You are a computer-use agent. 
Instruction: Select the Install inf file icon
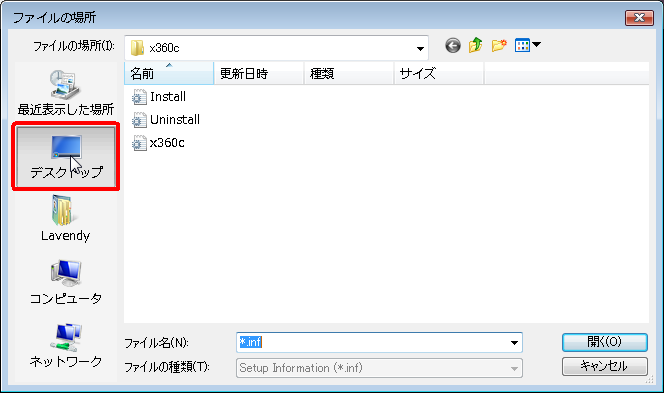tap(138, 97)
